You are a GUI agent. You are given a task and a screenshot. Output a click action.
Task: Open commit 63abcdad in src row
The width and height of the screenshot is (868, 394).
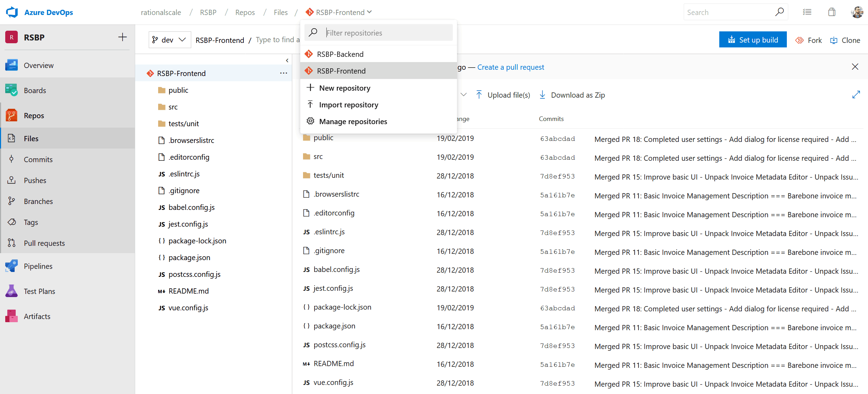pos(557,158)
